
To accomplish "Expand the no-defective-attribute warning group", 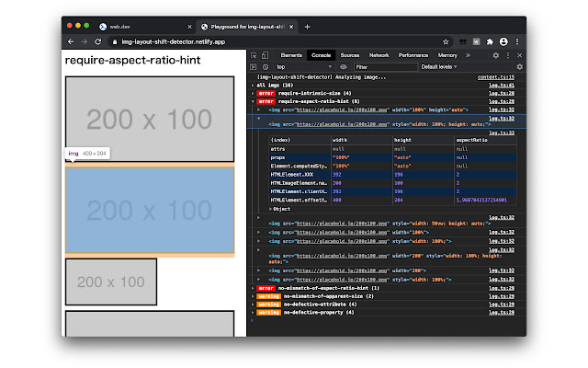I will (312, 305).
